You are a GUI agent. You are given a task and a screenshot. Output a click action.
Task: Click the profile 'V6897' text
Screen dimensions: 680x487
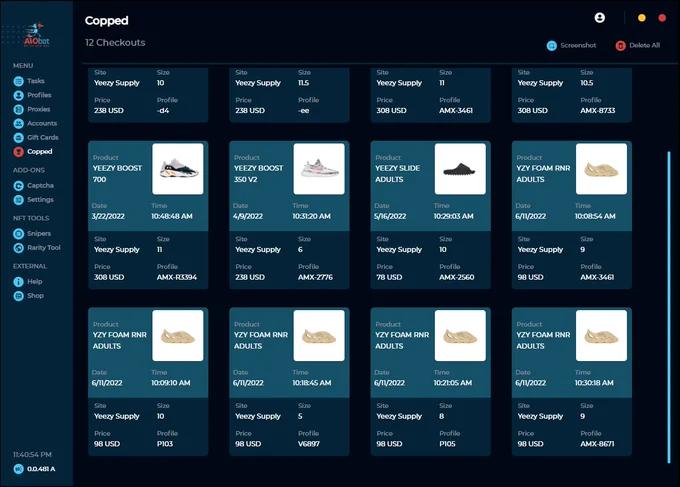click(309, 444)
